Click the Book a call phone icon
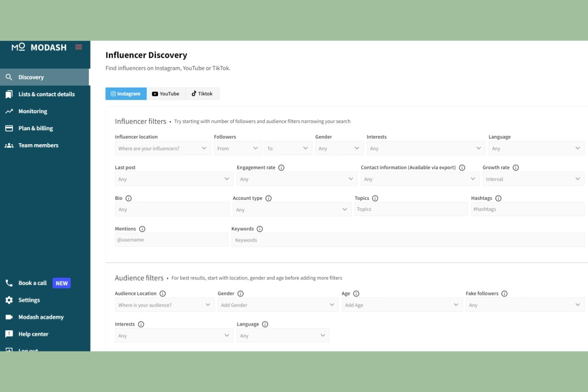Screen dimensions: 588x392 pyautogui.click(x=9, y=283)
